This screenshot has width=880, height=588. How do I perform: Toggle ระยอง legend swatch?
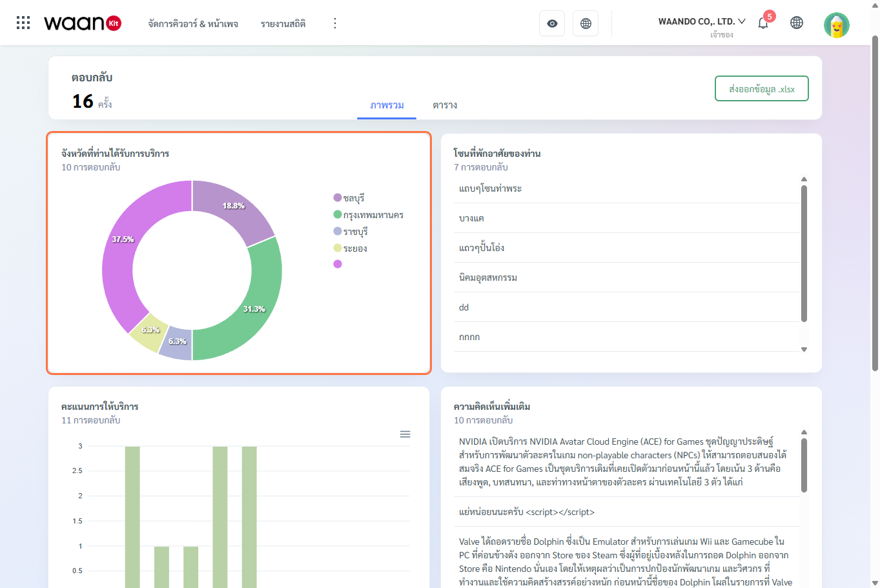(x=338, y=248)
